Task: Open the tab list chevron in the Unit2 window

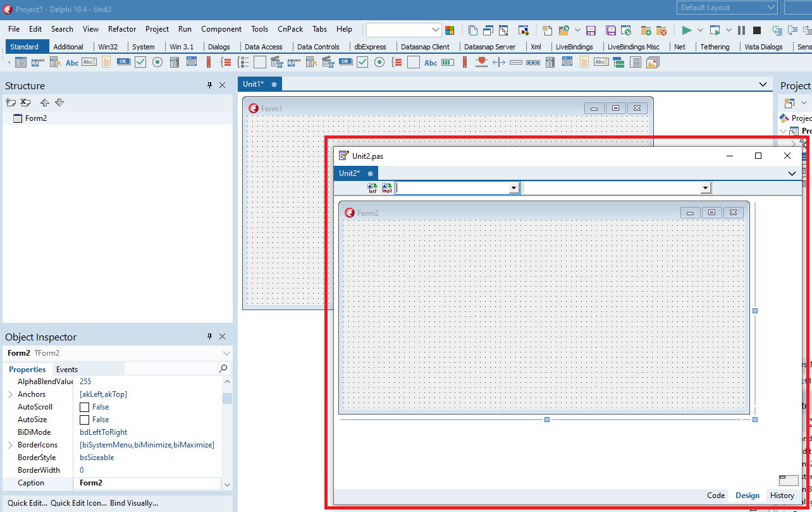Action: [792, 173]
